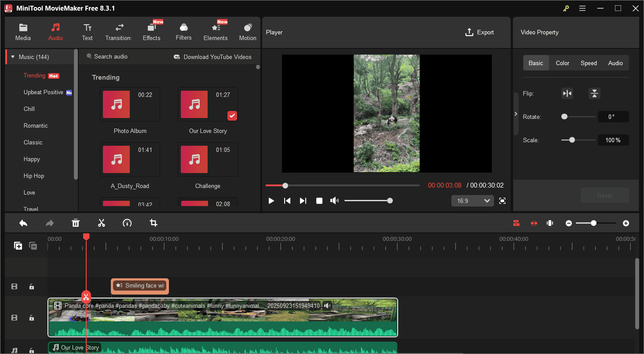Open the 16:9 aspect ratio dropdown
Viewport: 644px width, 354px height.
[472, 201]
